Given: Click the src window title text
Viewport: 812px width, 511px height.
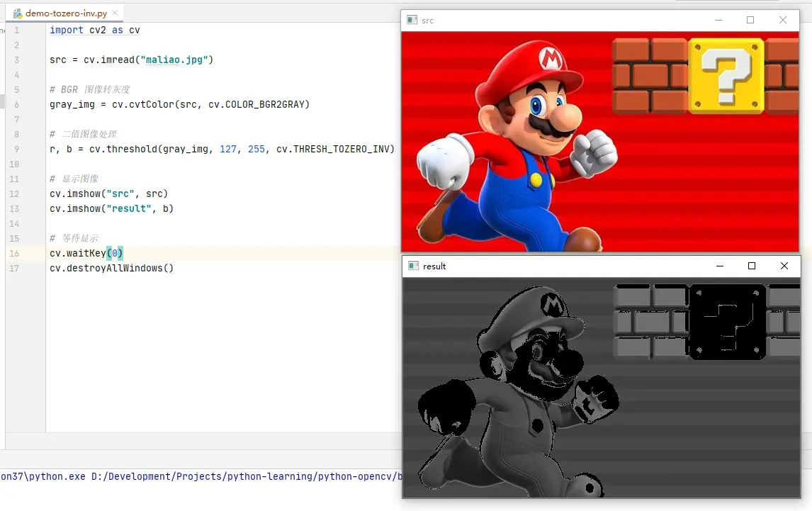Looking at the screenshot, I should coord(428,21).
